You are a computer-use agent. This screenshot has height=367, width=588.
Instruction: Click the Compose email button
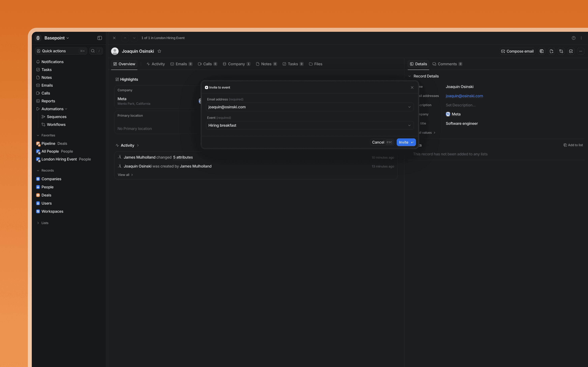coord(517,51)
